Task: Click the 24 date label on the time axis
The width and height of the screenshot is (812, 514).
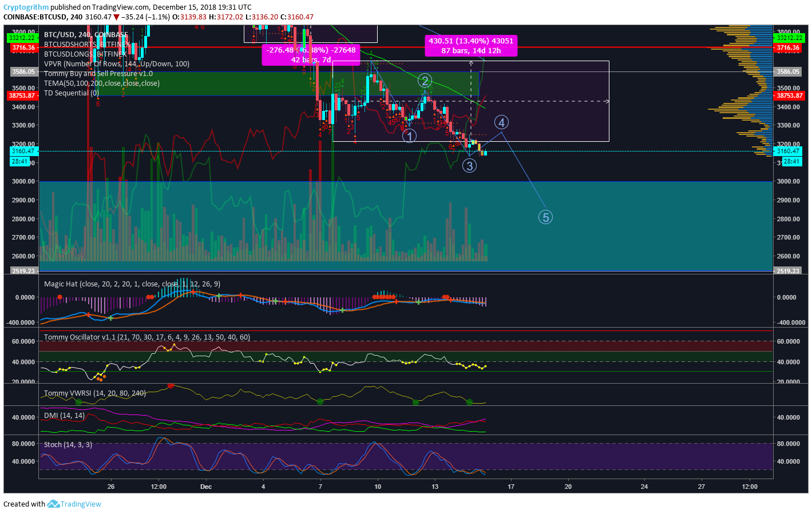Action: (x=644, y=487)
